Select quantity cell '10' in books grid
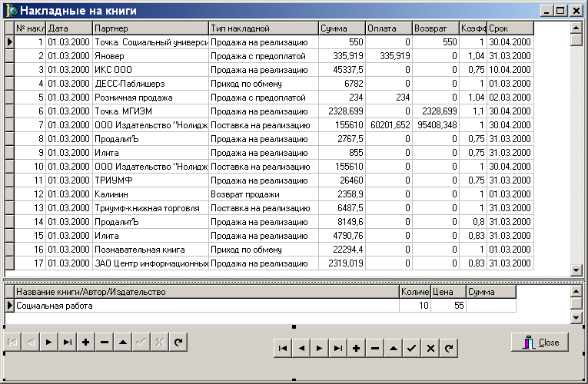Viewport: 588px width, 384px height. pos(415,306)
